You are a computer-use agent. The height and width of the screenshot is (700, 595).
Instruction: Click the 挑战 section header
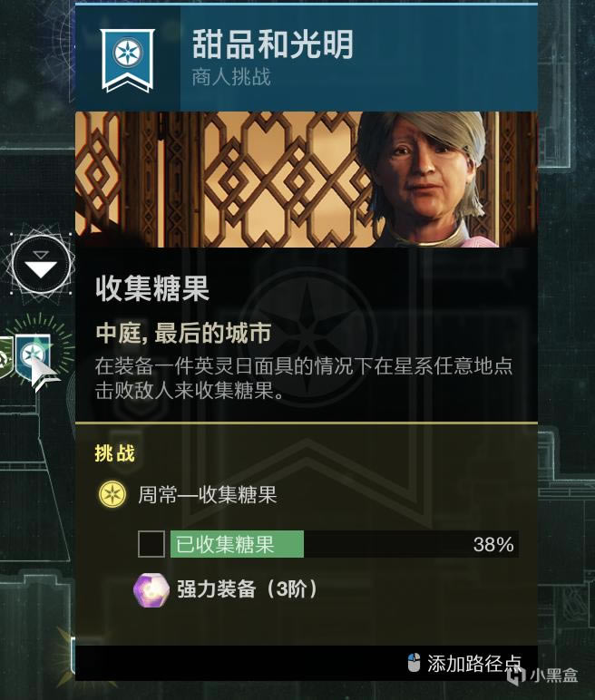click(115, 453)
